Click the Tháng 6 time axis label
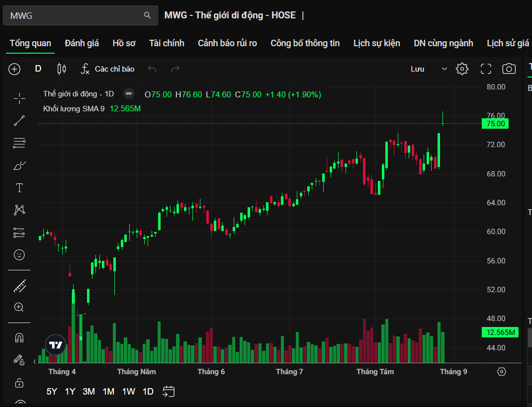This screenshot has width=532, height=407. (211, 372)
